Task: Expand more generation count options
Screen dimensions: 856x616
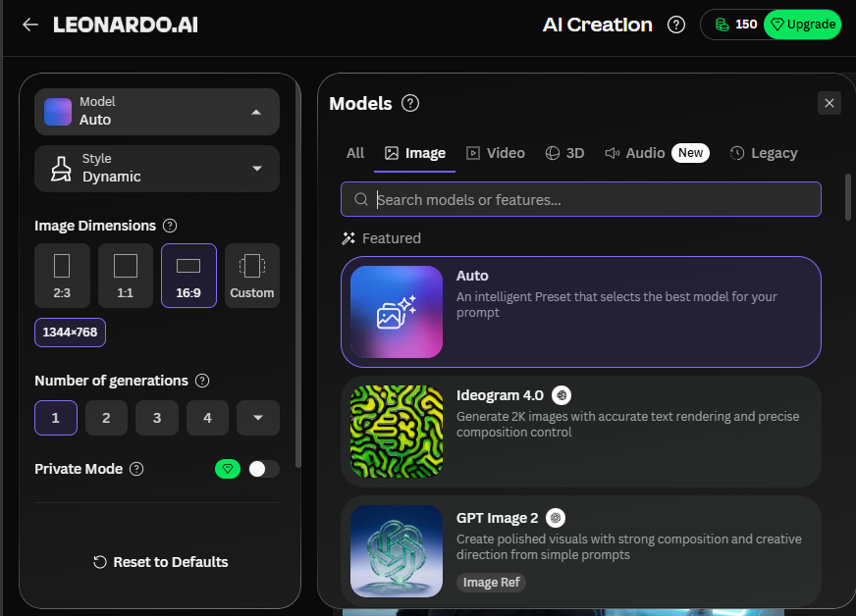Action: (x=258, y=418)
